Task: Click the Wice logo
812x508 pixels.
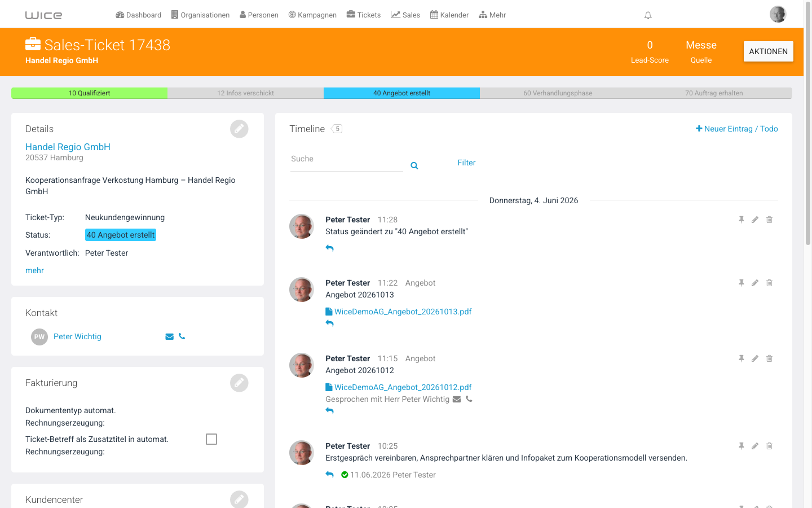Action: click(x=43, y=15)
